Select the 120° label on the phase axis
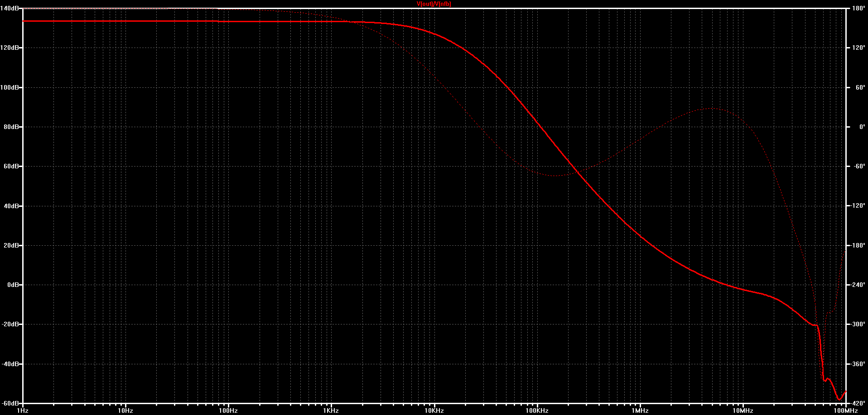 coord(859,48)
